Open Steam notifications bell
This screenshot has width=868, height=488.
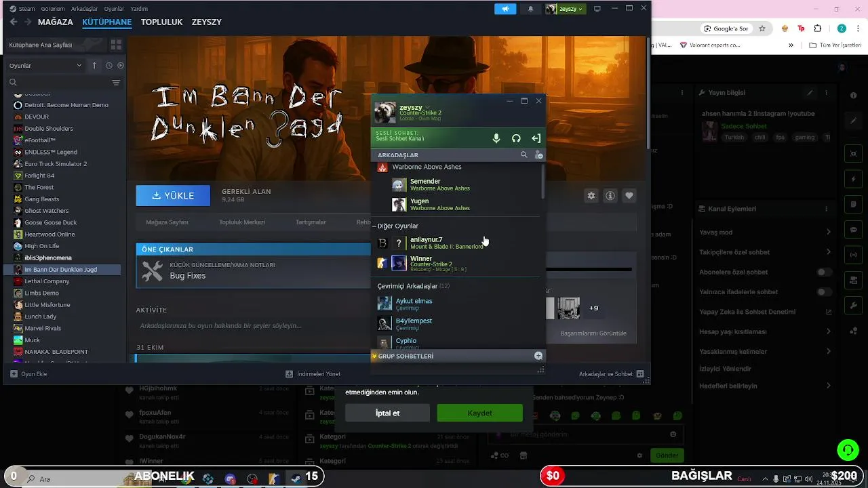coord(531,9)
